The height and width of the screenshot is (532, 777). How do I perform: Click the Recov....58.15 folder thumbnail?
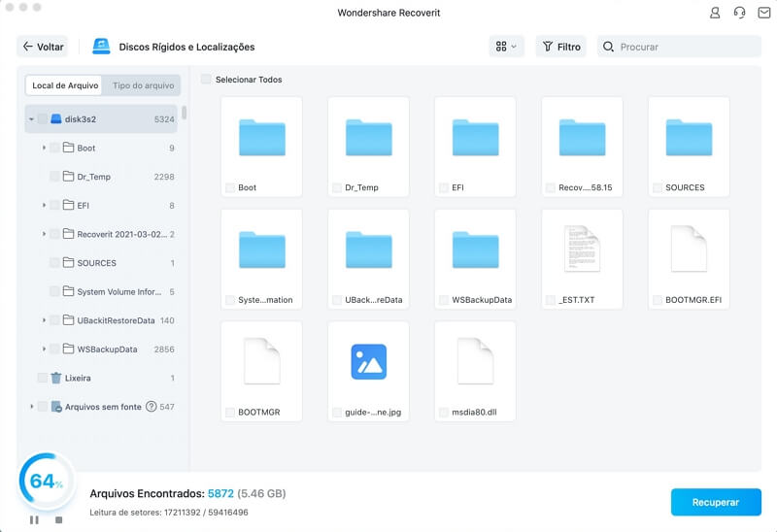(582, 138)
